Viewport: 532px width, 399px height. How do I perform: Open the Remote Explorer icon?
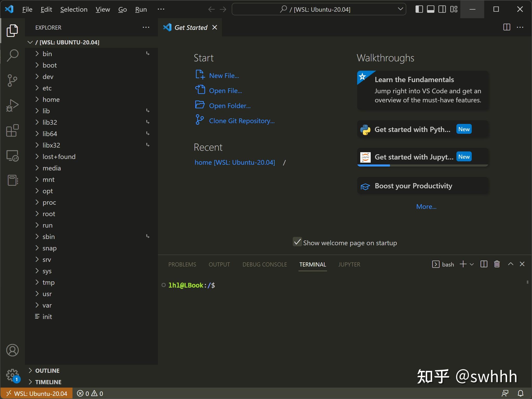point(12,156)
